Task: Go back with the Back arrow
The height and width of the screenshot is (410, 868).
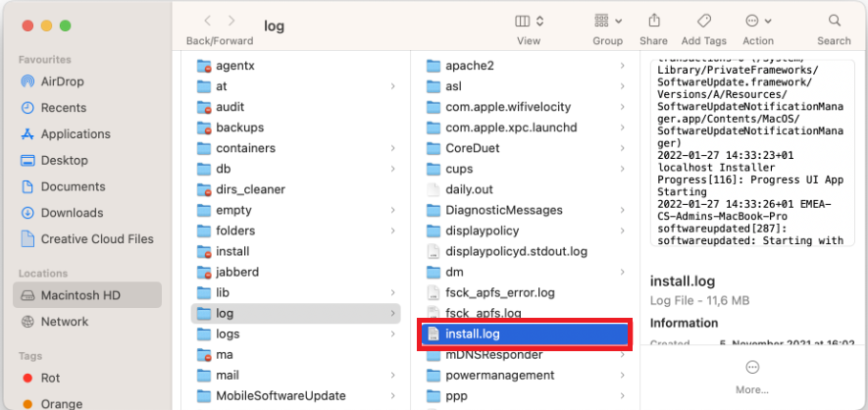Action: [x=208, y=21]
